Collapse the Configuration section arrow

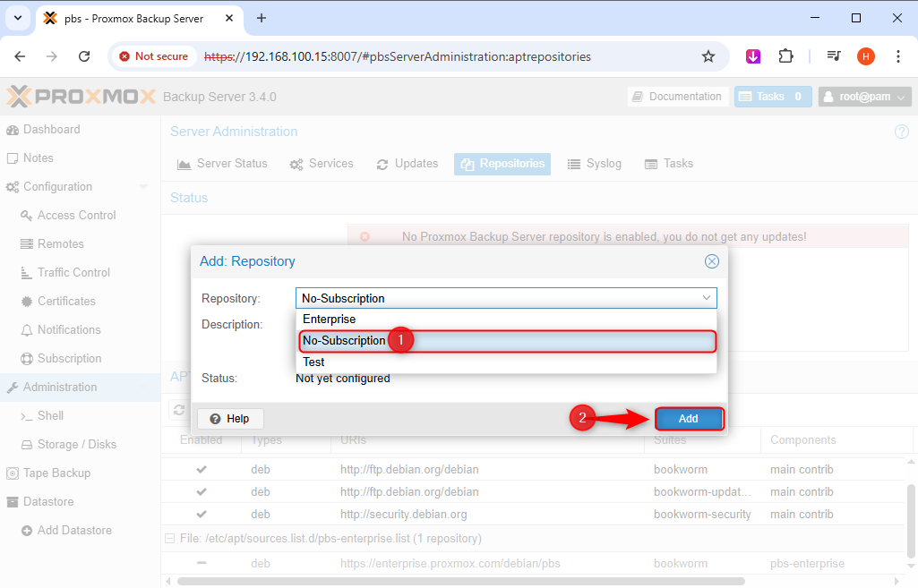[x=143, y=187]
